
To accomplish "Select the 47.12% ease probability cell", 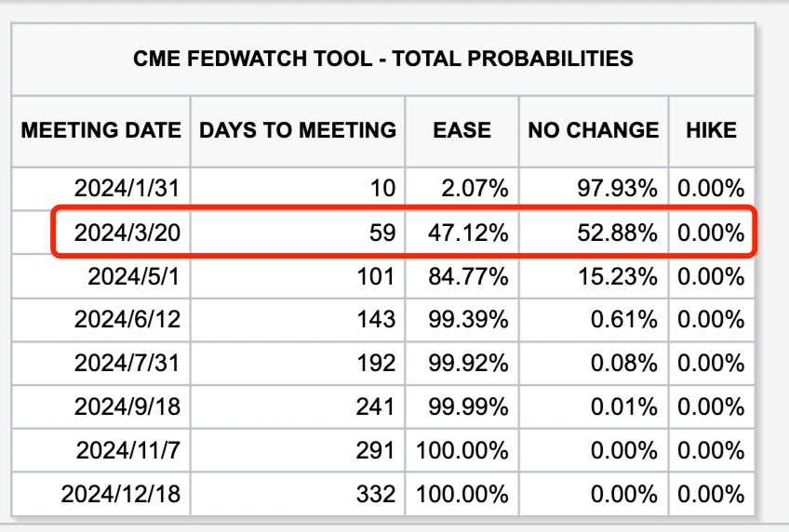I will point(467,233).
